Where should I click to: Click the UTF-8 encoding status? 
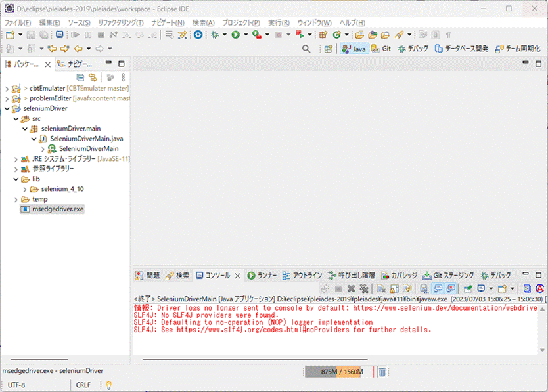[16, 385]
